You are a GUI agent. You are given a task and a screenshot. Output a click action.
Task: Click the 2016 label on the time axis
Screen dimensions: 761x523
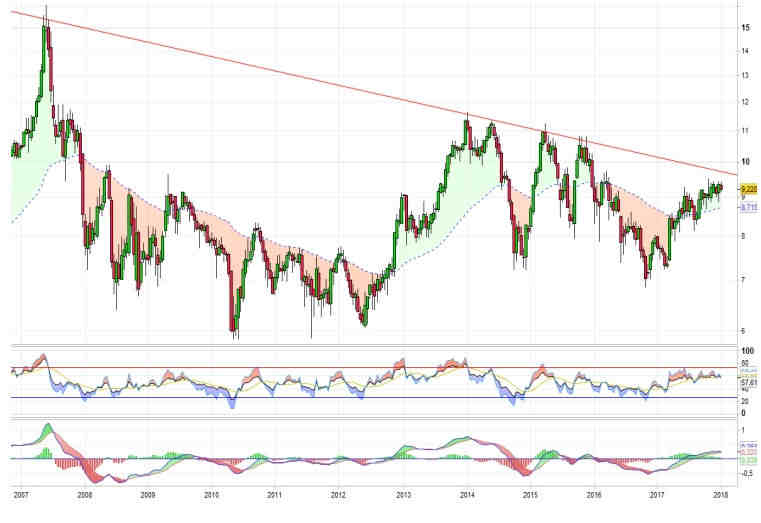pyautogui.click(x=594, y=495)
